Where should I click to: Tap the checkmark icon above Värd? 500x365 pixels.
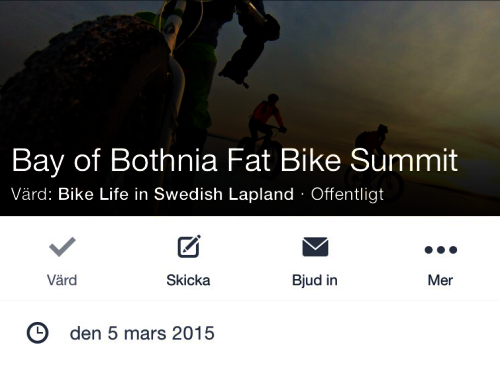coord(62,247)
